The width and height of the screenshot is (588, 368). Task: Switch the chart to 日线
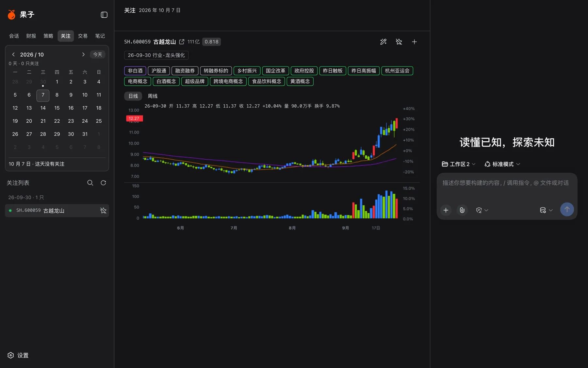point(133,96)
